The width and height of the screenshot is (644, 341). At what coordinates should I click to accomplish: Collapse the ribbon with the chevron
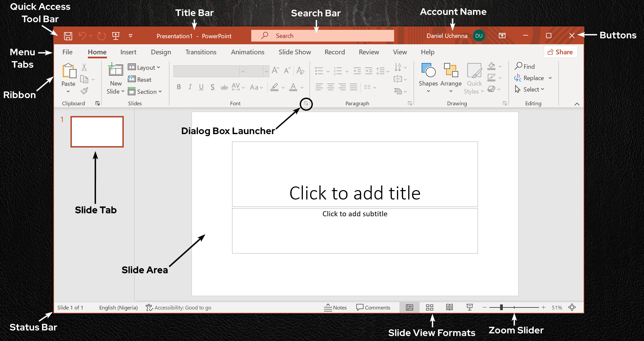click(577, 104)
